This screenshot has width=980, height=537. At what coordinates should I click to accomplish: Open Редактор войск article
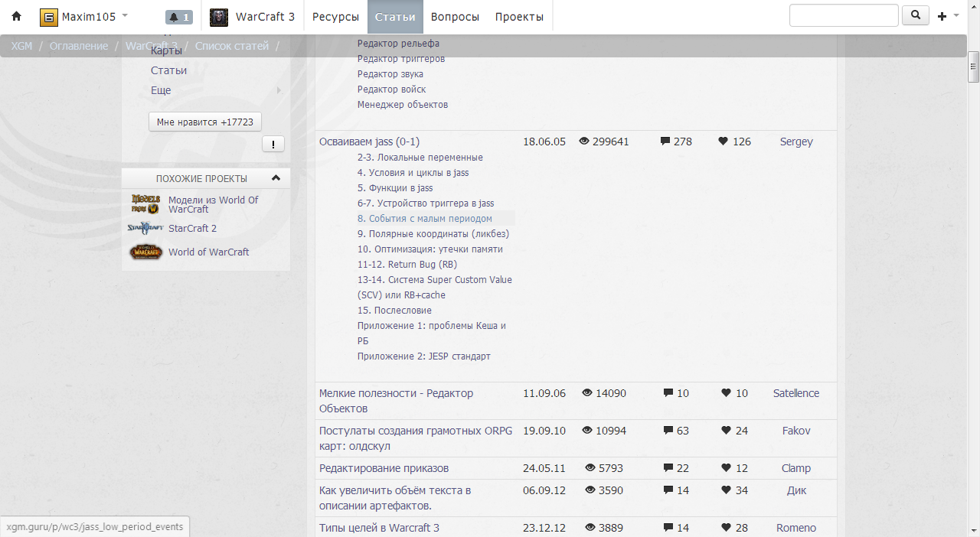click(x=392, y=89)
